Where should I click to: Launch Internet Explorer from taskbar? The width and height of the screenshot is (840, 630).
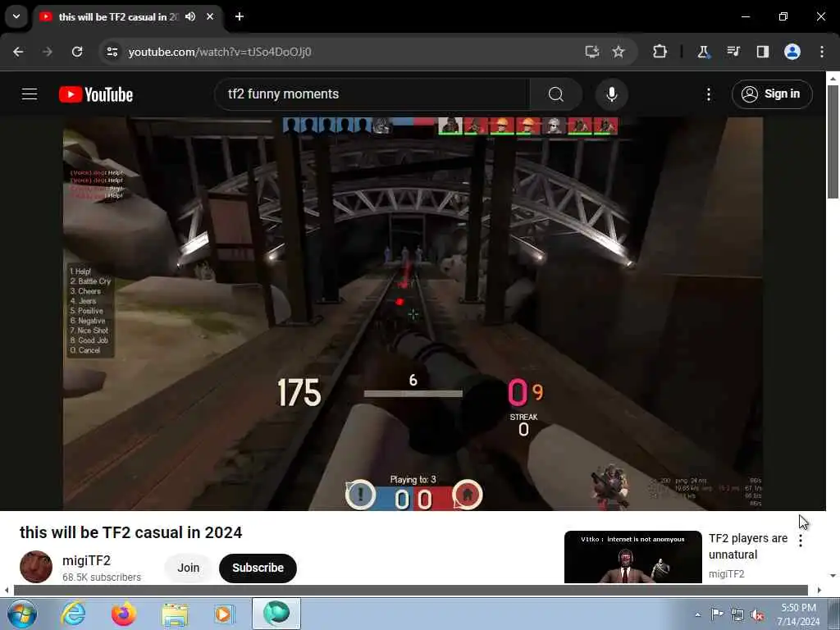coord(73,614)
